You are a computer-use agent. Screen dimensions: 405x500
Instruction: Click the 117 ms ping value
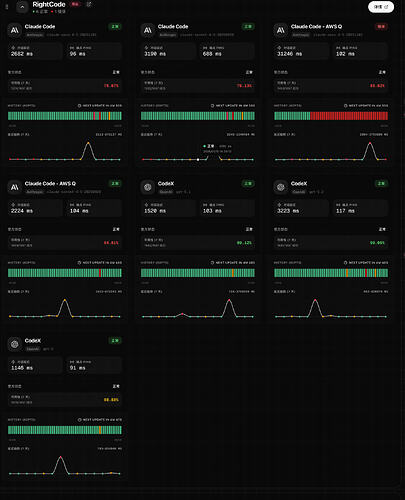tap(345, 211)
